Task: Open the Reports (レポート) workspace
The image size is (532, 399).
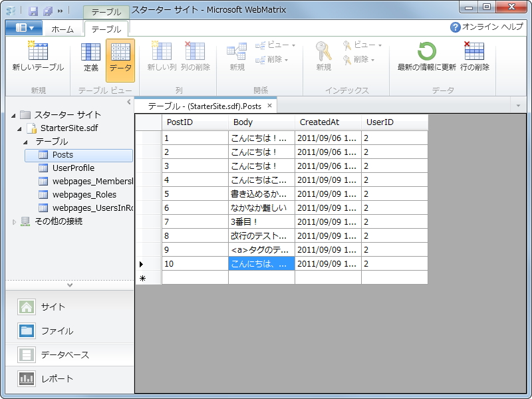Action: 70,378
